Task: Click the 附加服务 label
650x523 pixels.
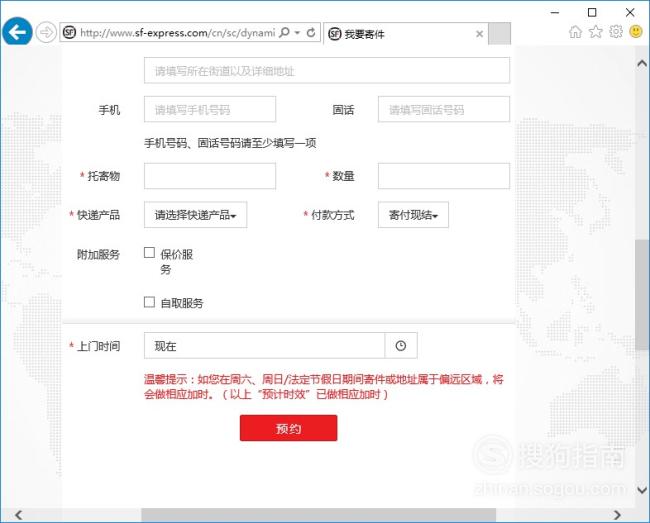Action: (98, 254)
